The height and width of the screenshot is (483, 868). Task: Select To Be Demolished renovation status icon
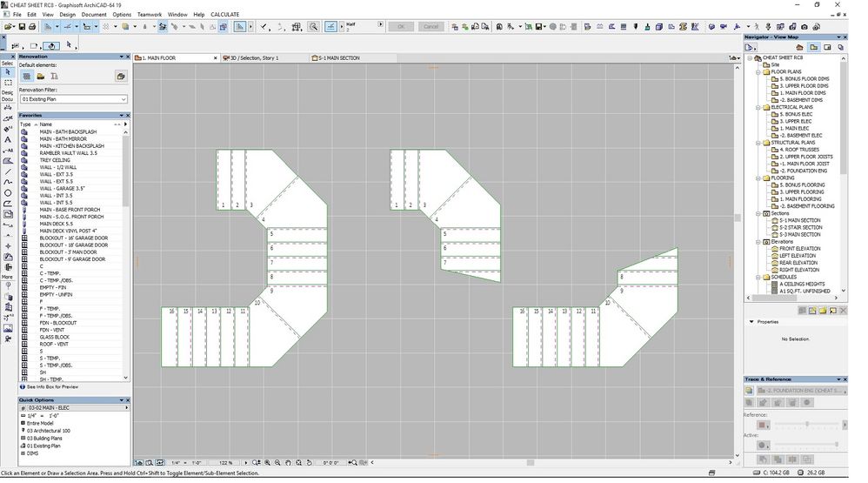pyautogui.click(x=40, y=77)
